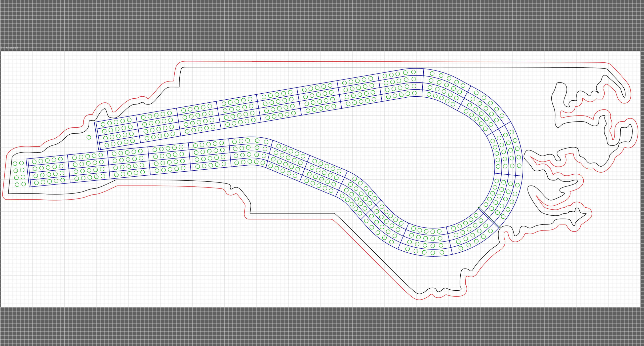Click the gray pasteboard below the artboard

(322, 327)
